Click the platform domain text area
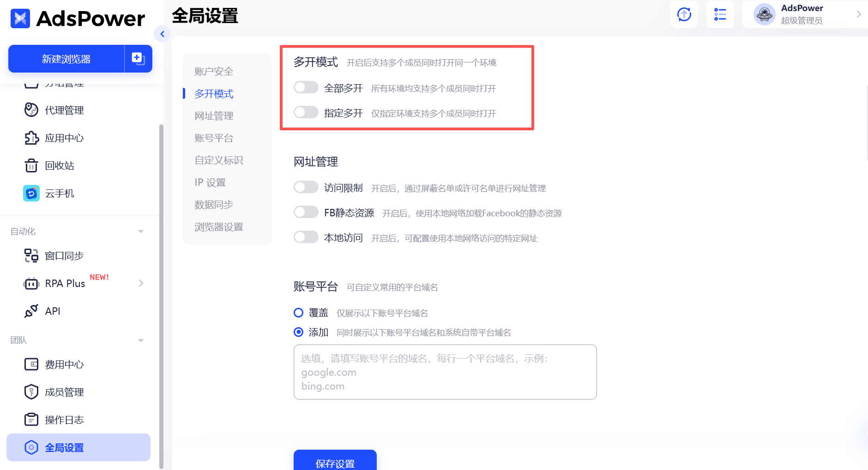Image resolution: width=868 pixels, height=470 pixels. coord(445,372)
